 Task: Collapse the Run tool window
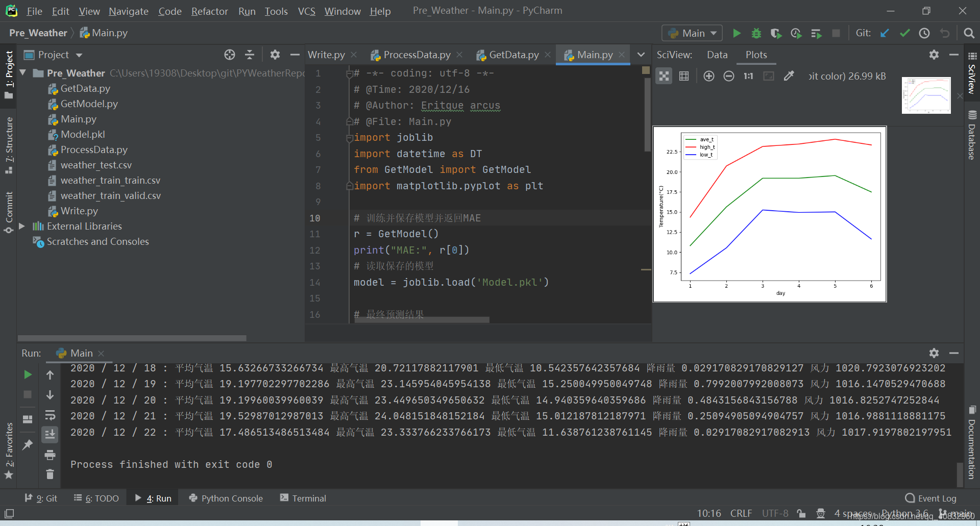click(955, 353)
